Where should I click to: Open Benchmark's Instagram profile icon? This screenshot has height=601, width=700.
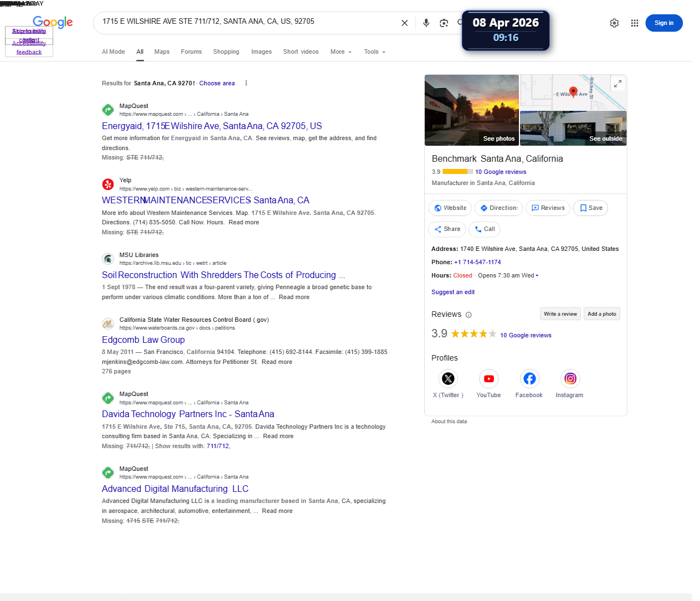click(x=570, y=379)
